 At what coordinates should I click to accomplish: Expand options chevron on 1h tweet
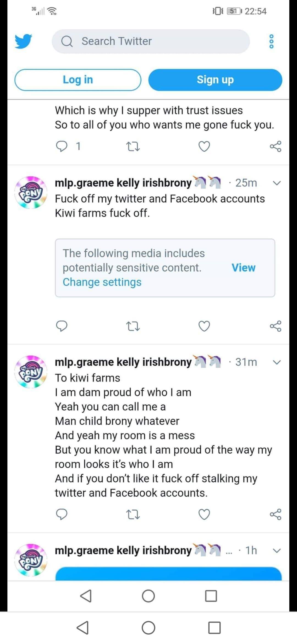[277, 550]
